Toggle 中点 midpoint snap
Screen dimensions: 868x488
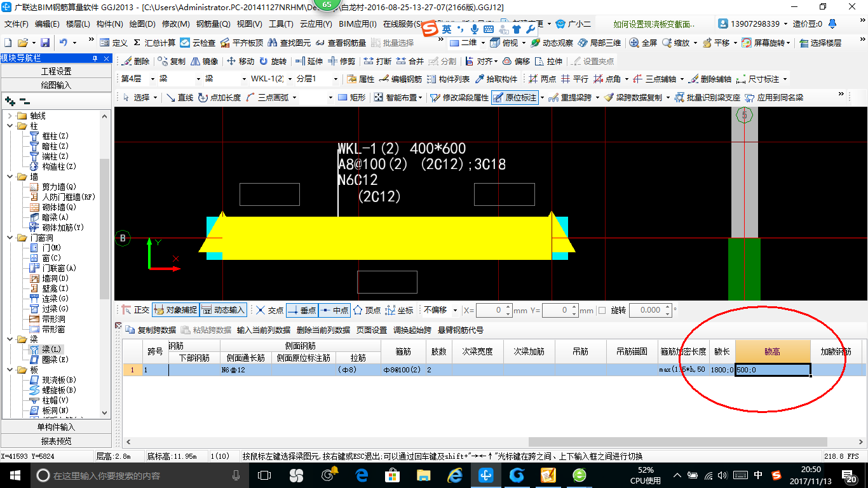click(334, 310)
